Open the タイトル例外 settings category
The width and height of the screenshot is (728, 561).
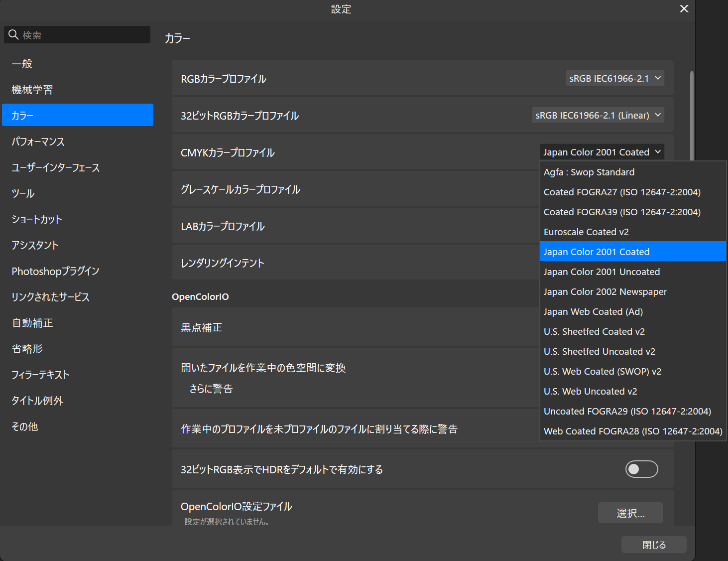coord(78,401)
